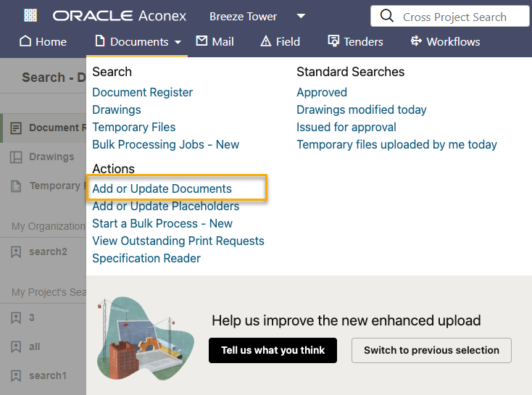Click Switch to previous selection button

point(431,350)
